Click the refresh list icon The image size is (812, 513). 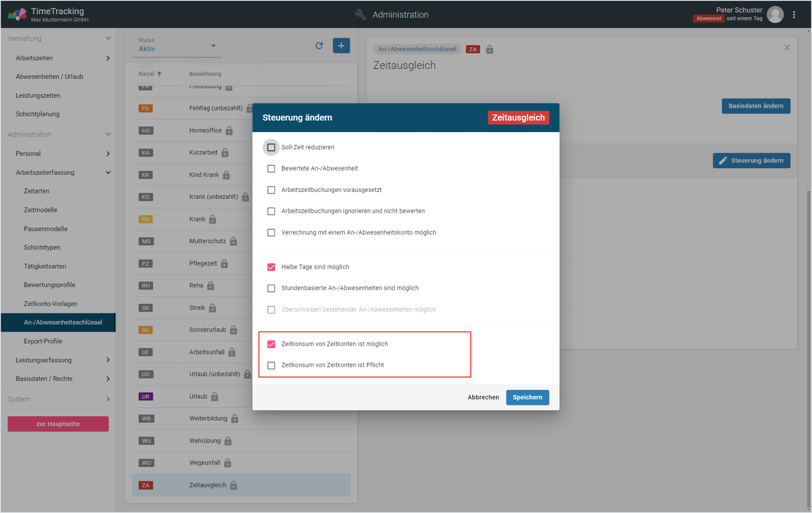pos(319,46)
